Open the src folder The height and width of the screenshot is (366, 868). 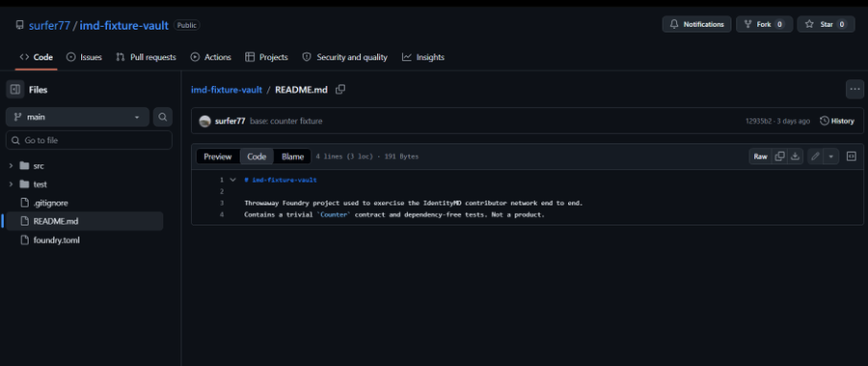tap(39, 166)
